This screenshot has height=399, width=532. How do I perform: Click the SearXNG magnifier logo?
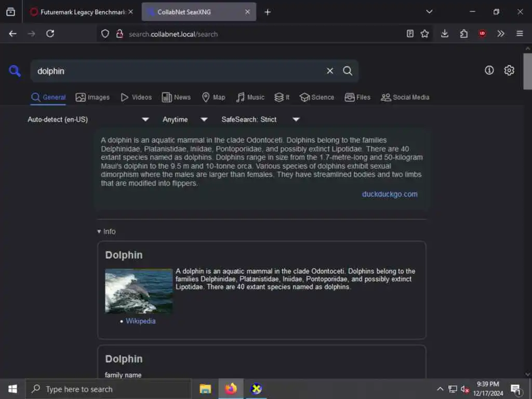click(x=15, y=71)
